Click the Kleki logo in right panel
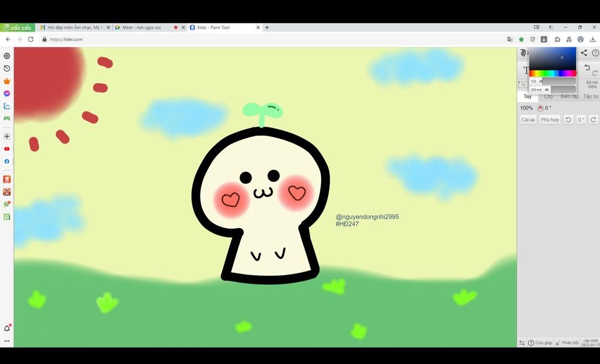 [x=524, y=53]
